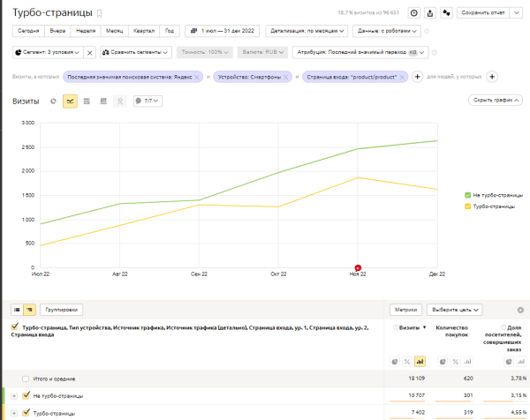Select the stacked area chart icon
Viewport: 530px width, 420px height.
click(87, 101)
